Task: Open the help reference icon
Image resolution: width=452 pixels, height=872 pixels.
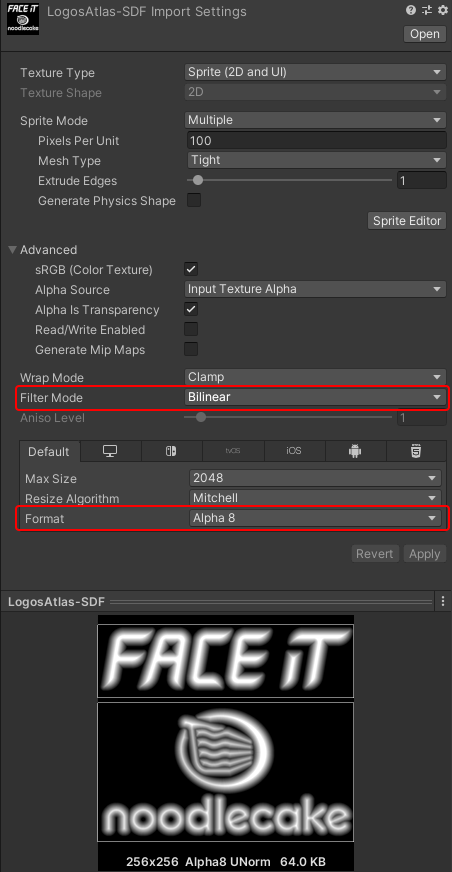Action: 411,10
